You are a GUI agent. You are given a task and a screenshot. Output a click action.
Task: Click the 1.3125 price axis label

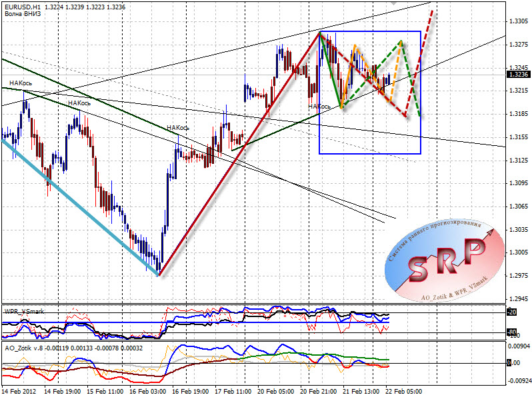[519, 160]
